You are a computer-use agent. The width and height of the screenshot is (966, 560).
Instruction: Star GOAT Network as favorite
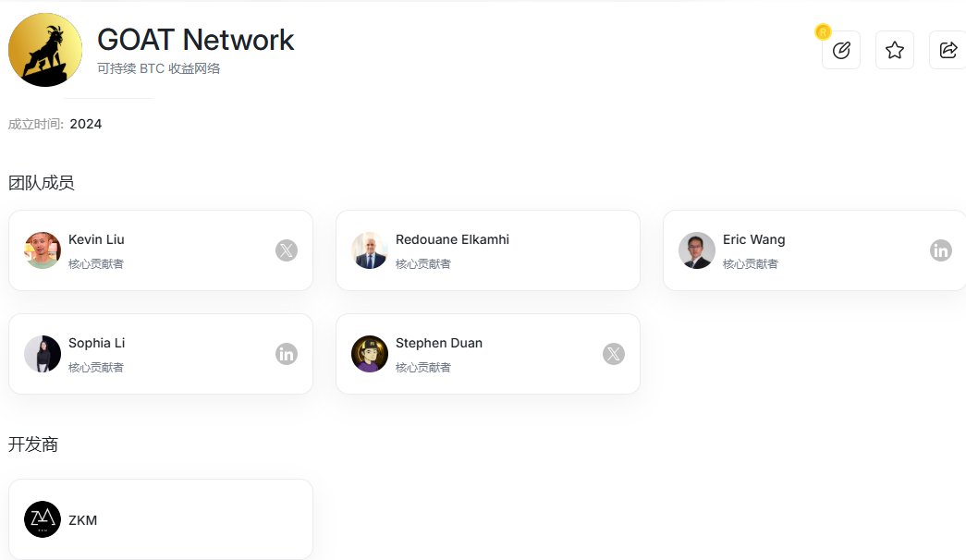pyautogui.click(x=895, y=50)
